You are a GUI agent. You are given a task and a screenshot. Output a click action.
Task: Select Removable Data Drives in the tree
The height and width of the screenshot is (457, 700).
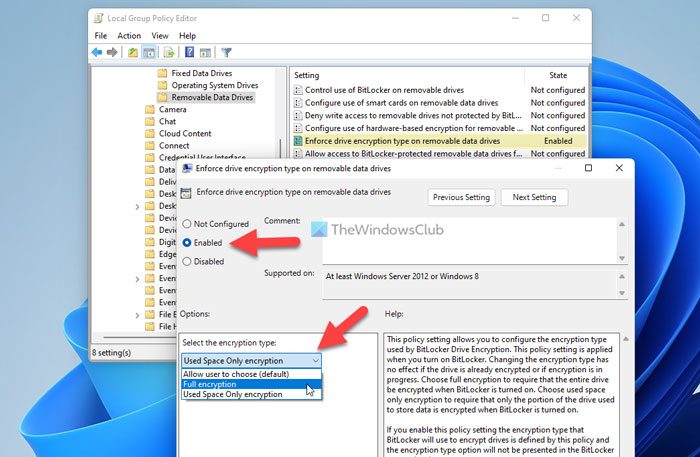pyautogui.click(x=212, y=97)
